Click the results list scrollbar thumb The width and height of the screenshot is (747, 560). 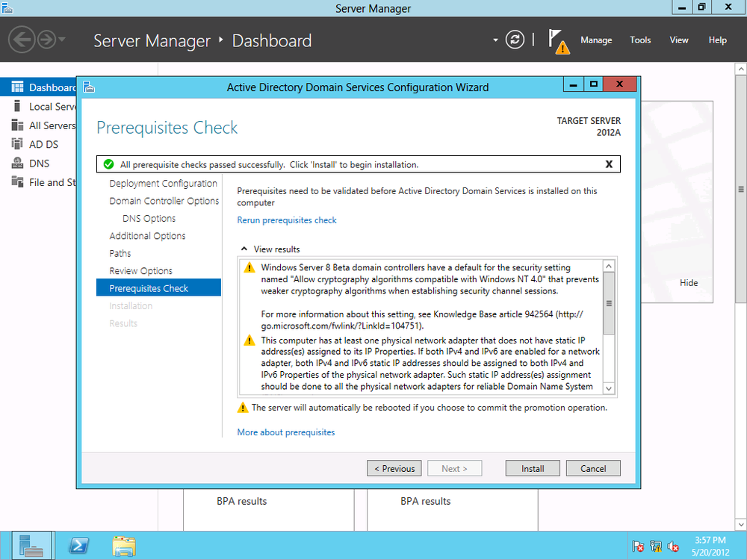pos(609,303)
